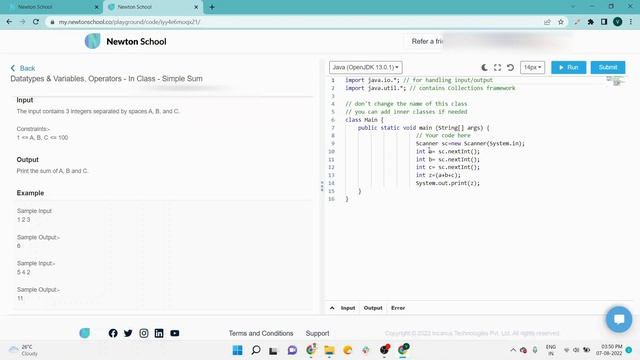Screen dimensions: 640x360
Task: Click the problem title 'Simple Sum' heading
Action: pyautogui.click(x=106, y=78)
